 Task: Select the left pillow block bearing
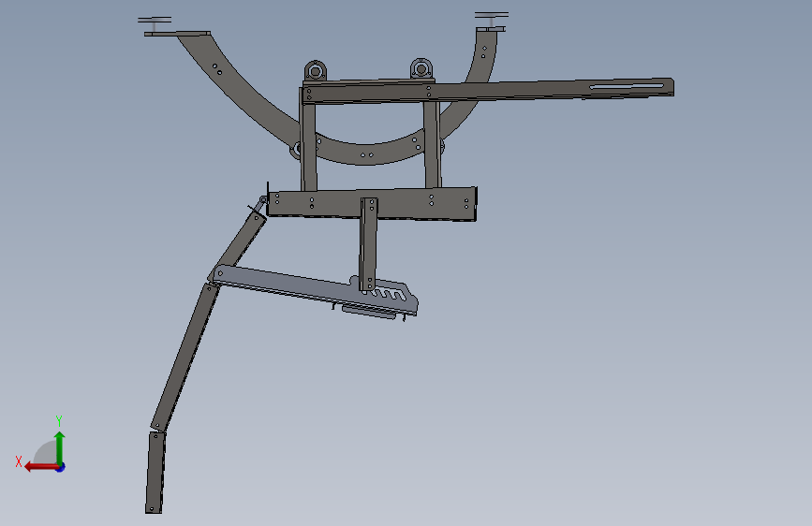[315, 70]
